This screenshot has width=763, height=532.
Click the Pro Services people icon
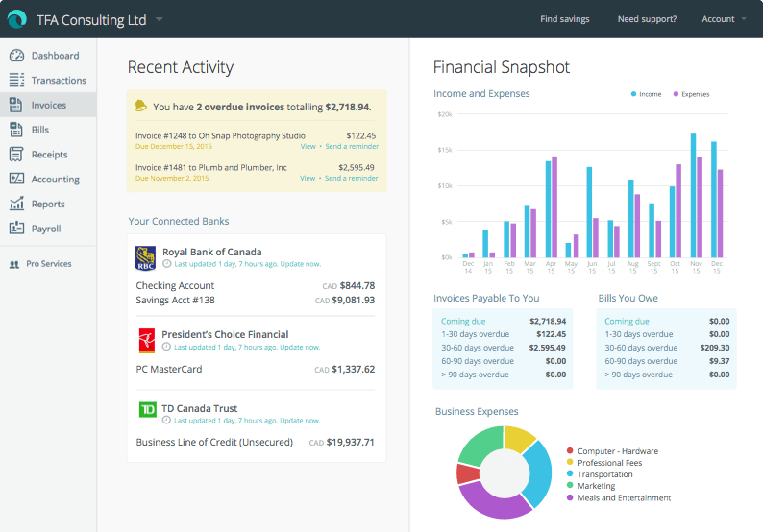pos(14,264)
